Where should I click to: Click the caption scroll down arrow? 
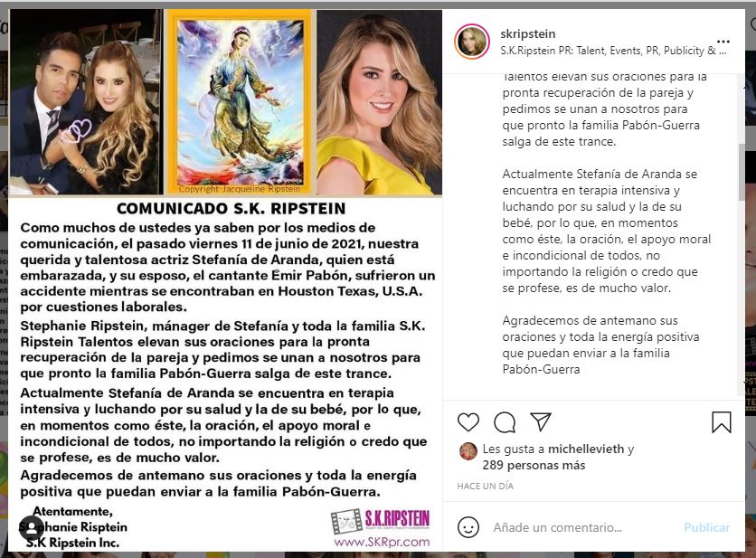tap(742, 380)
